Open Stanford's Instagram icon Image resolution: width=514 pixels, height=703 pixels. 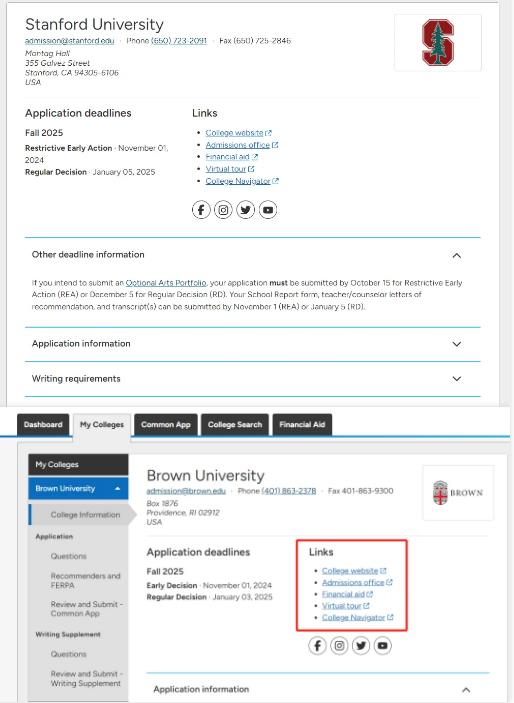pos(223,210)
